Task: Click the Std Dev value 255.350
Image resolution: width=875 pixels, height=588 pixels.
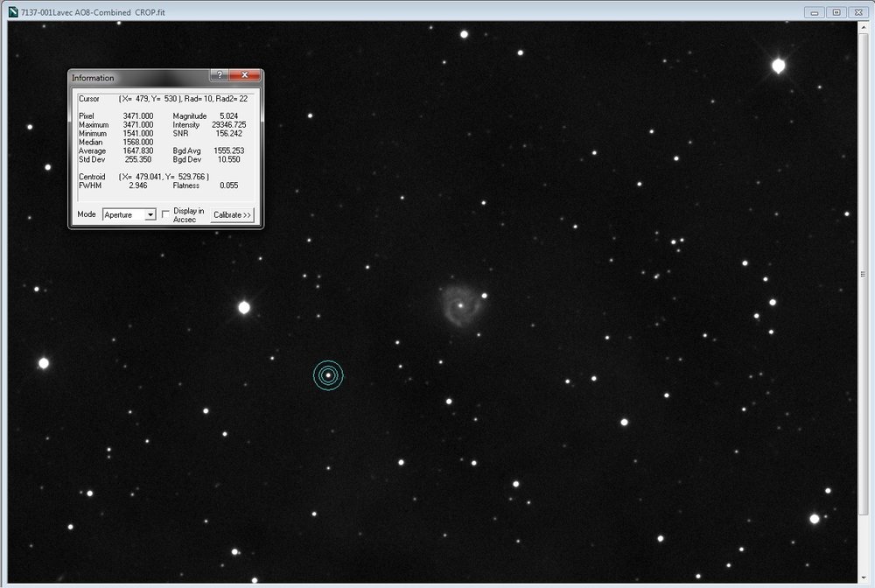Action: coord(138,159)
